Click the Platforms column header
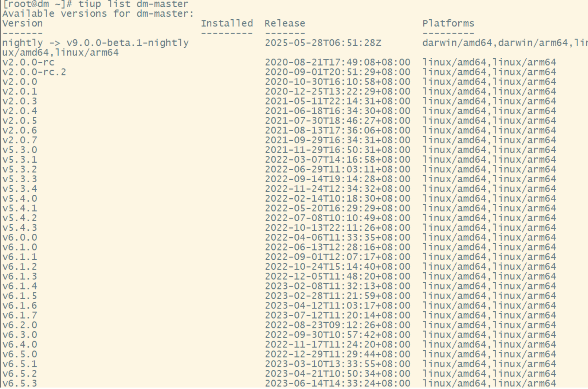 click(448, 23)
